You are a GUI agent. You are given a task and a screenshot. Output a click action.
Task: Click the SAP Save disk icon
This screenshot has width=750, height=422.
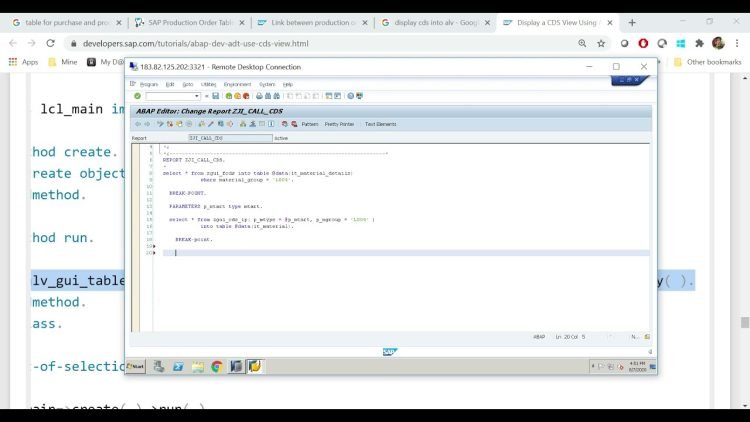(215, 96)
